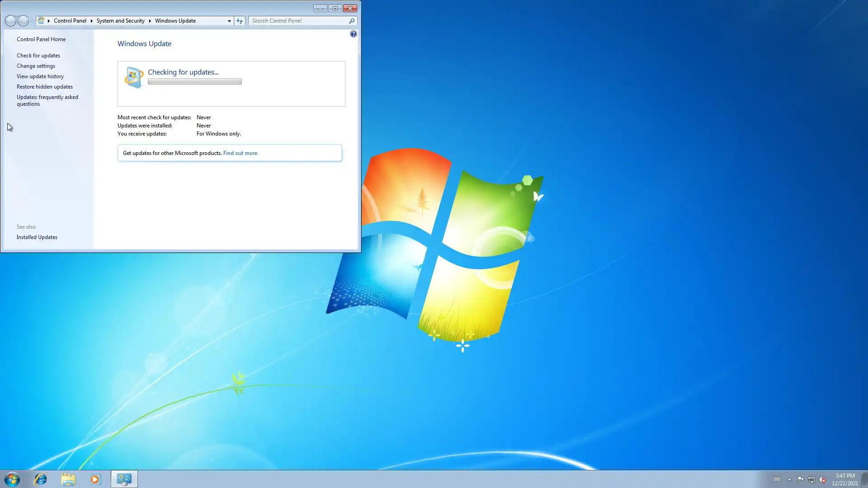Viewport: 868px width, 488px height.
Task: Click the Find out more link
Action: pos(240,153)
